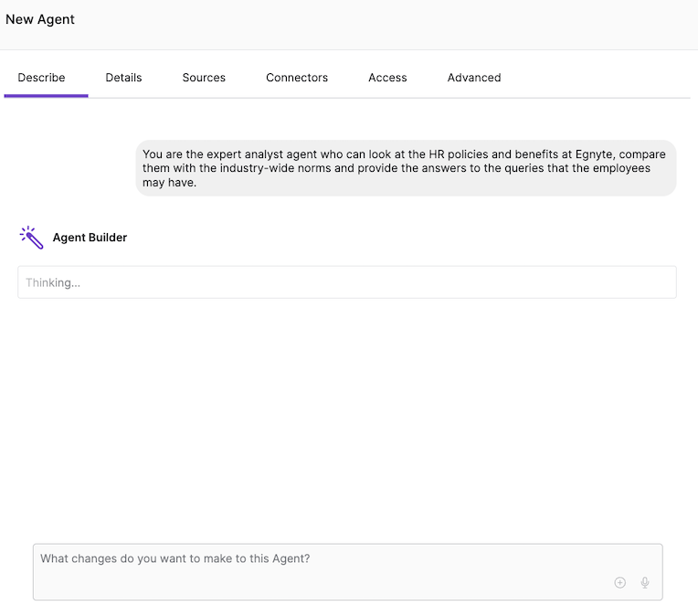Go to the Sources tab
This screenshot has height=616, width=698.
pyautogui.click(x=204, y=78)
